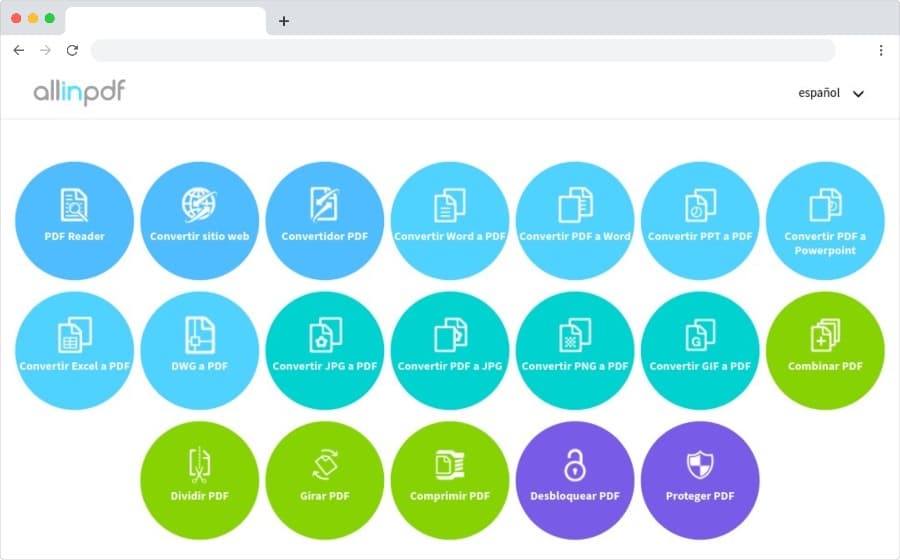Choose Convertir PPT a PDF
This screenshot has width=900, height=560.
point(700,221)
